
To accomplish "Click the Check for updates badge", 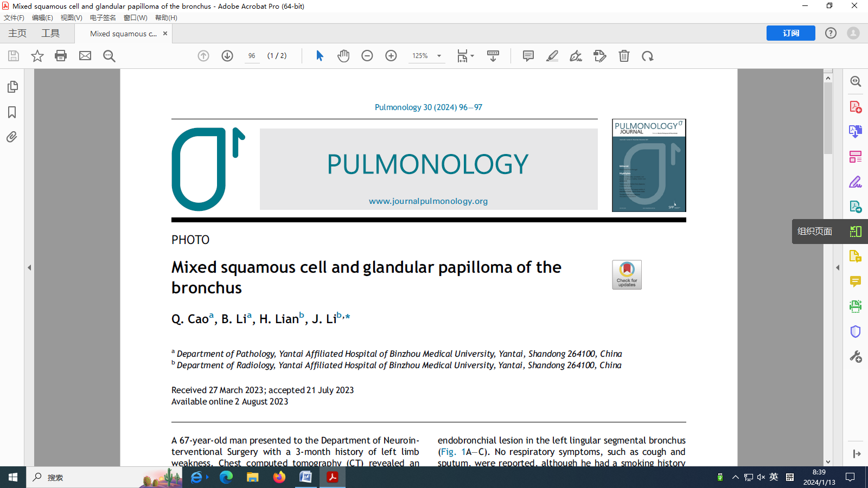I will tap(627, 274).
